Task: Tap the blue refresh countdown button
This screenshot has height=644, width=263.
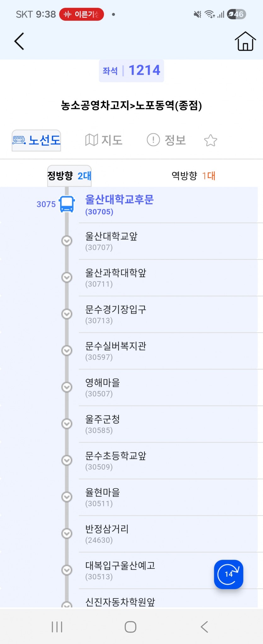Action: [x=228, y=574]
